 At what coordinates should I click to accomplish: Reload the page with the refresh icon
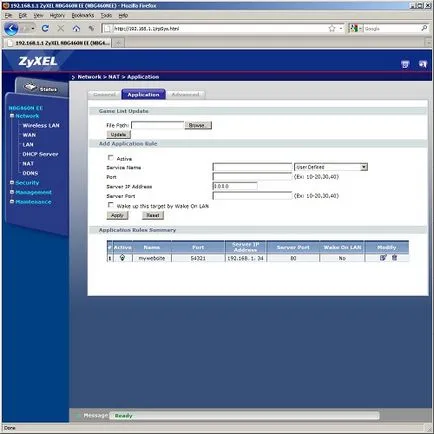click(x=45, y=29)
